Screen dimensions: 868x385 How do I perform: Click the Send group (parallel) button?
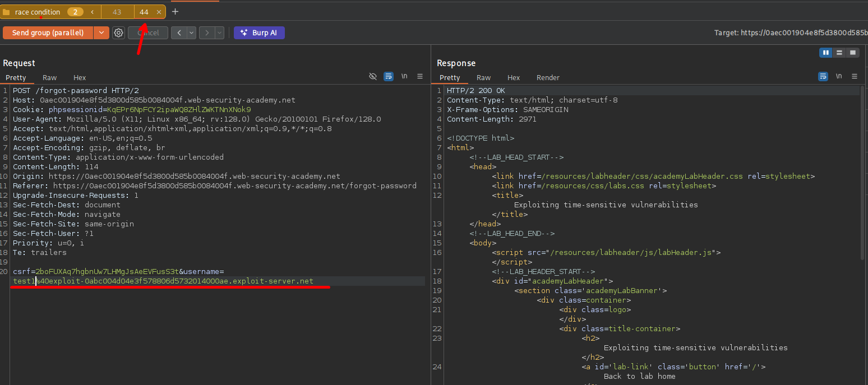pos(48,33)
